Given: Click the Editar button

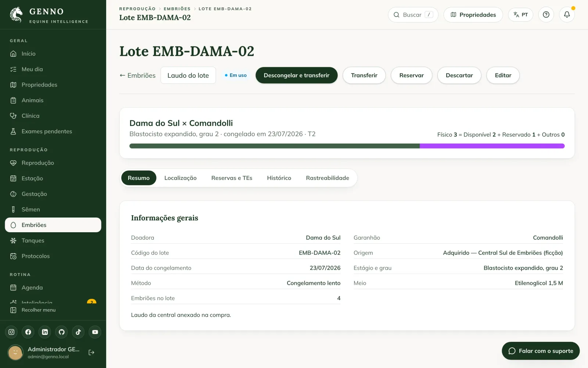Looking at the screenshot, I should [503, 75].
